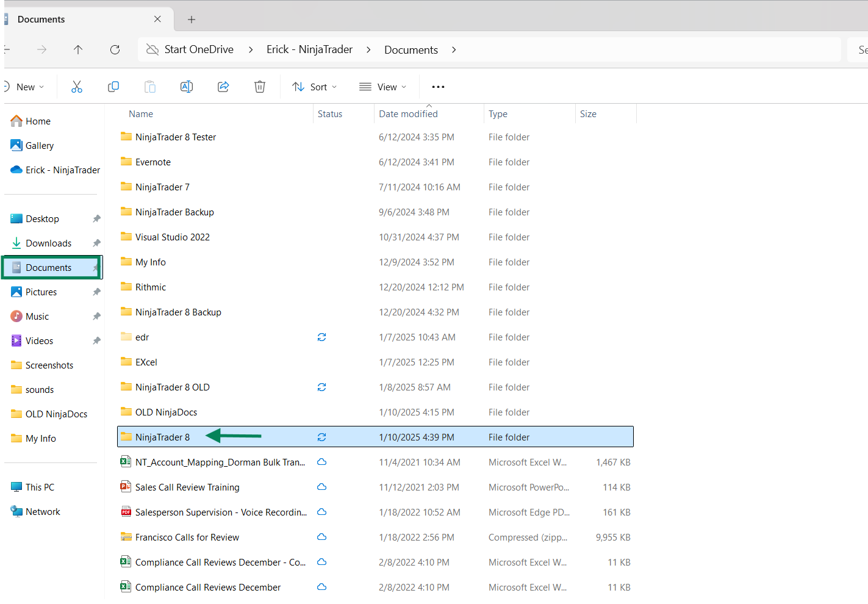Click the sync status icon for edr

click(322, 337)
